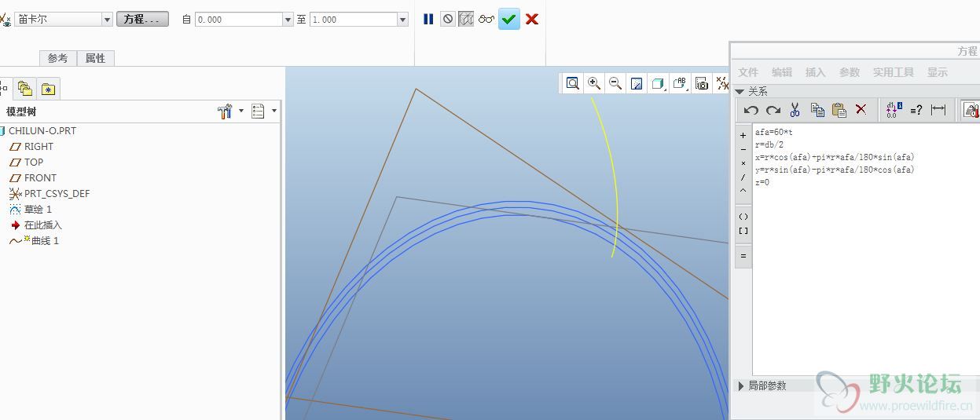Pause the curve feature tool

pos(428,19)
